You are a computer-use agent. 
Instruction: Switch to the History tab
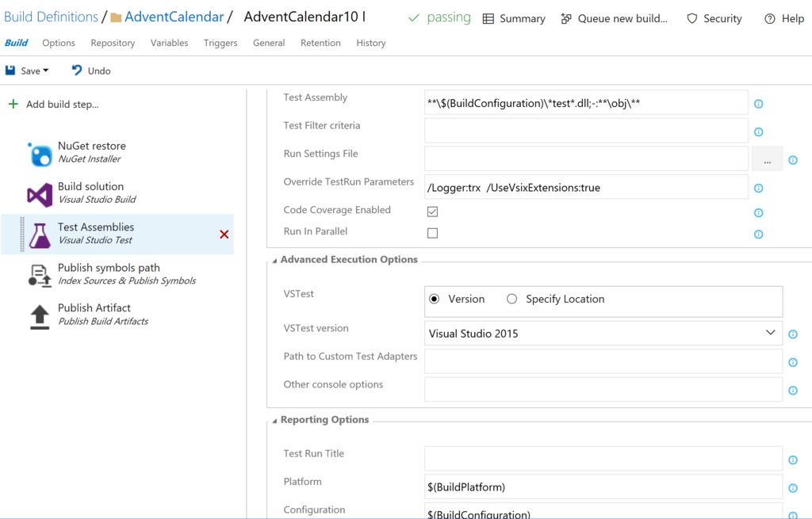click(x=371, y=43)
